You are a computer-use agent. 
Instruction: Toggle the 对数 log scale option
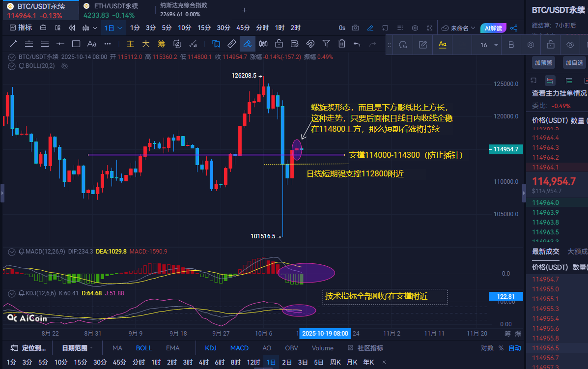(487, 348)
